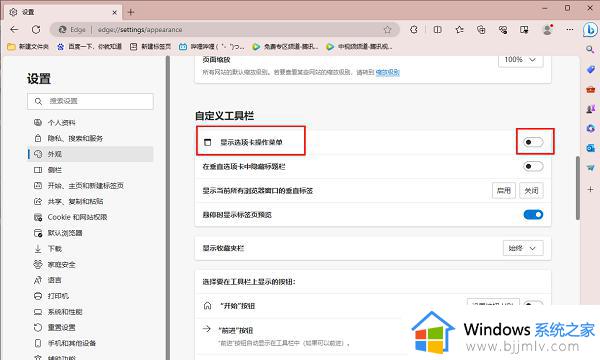Image resolution: width=600 pixels, height=360 pixels.
Task: Open sidebar Outlook icon
Action: click(x=590, y=148)
